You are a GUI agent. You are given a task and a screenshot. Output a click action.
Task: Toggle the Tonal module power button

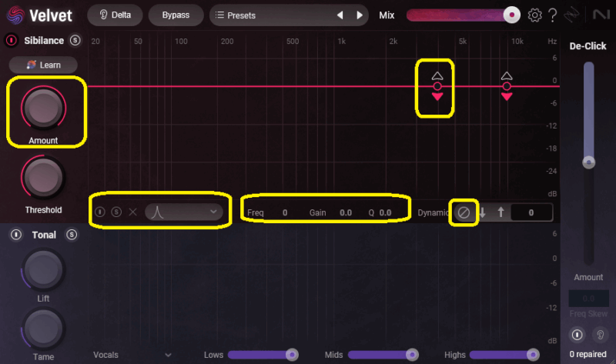pos(15,235)
